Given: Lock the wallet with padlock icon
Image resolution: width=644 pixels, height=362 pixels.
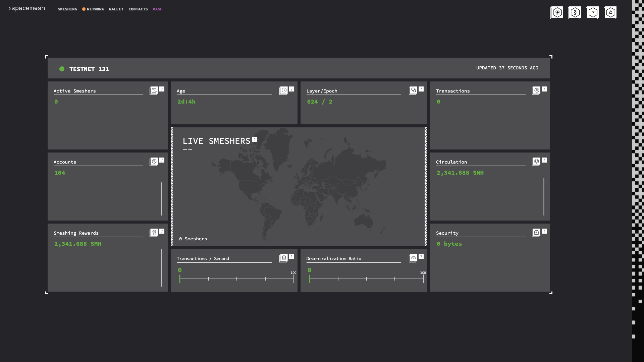Looking at the screenshot, I should pos(610,13).
